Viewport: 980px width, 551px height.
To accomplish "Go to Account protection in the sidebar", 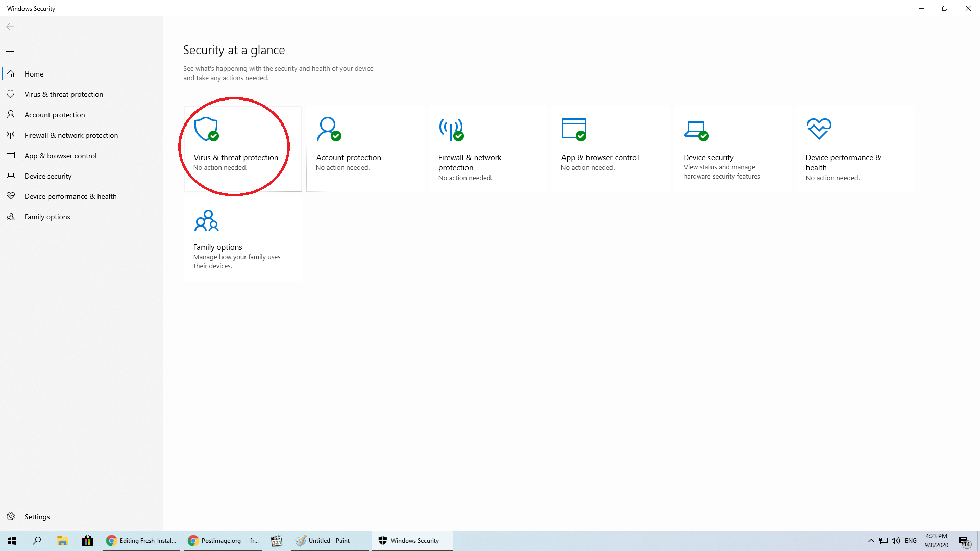I will click(55, 115).
